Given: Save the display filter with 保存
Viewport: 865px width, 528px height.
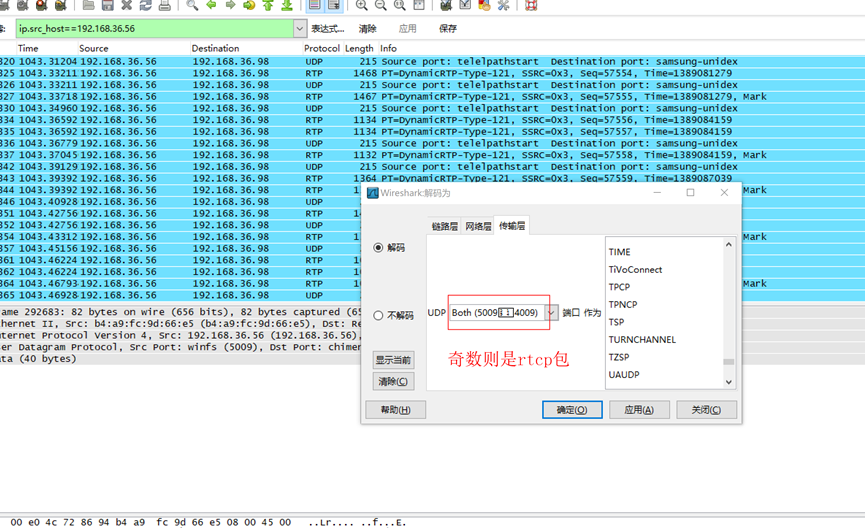Looking at the screenshot, I should click(448, 29).
